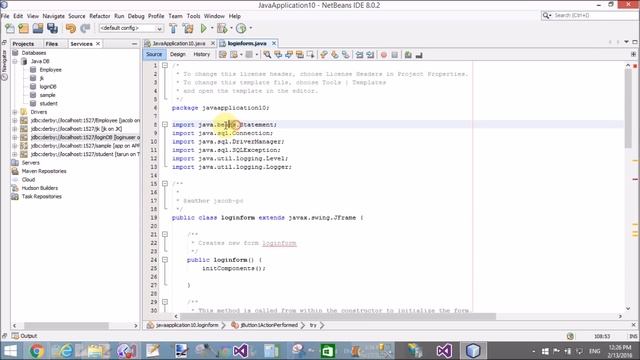This screenshot has height=360, width=640.
Task: Click the Shift Line Left icon
Action: [x=359, y=55]
